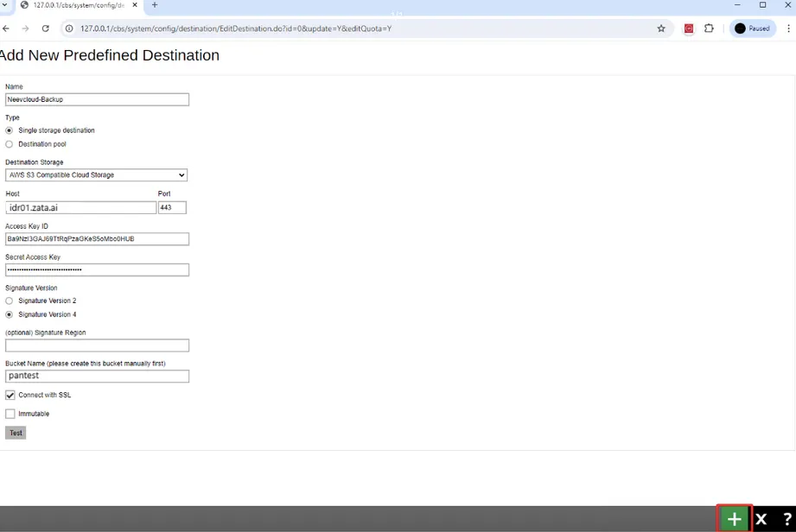Click the Bucket Name field pantest

click(x=97, y=376)
